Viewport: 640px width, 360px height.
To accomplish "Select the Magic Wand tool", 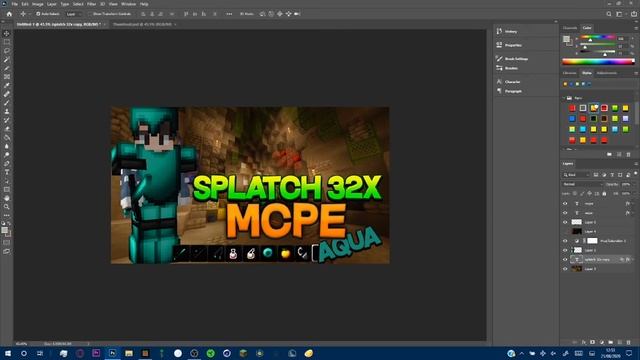I will [7, 60].
